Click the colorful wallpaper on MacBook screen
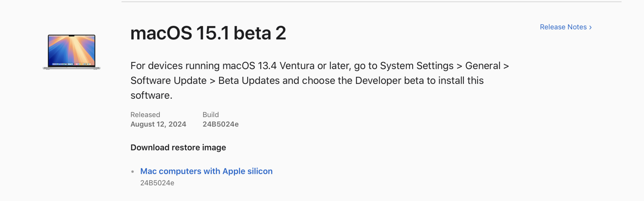Screen dimensions: 644x201 click(71, 49)
